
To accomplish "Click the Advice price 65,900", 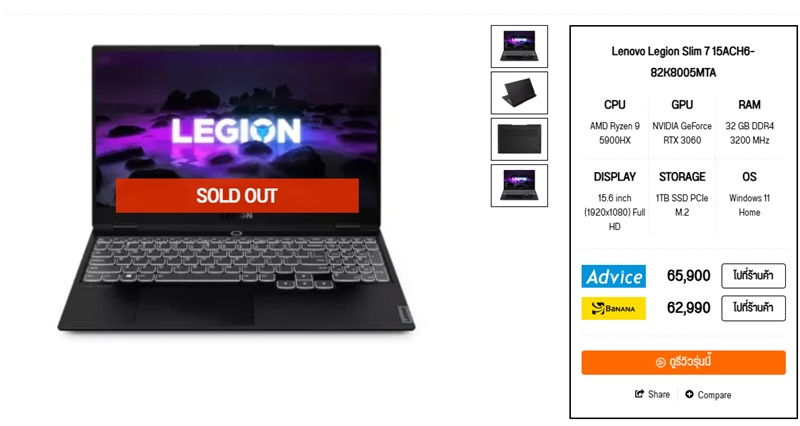I will click(x=688, y=276).
